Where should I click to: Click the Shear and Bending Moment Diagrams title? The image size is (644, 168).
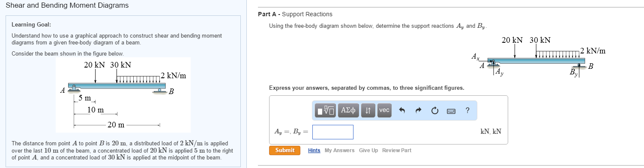tap(67, 6)
